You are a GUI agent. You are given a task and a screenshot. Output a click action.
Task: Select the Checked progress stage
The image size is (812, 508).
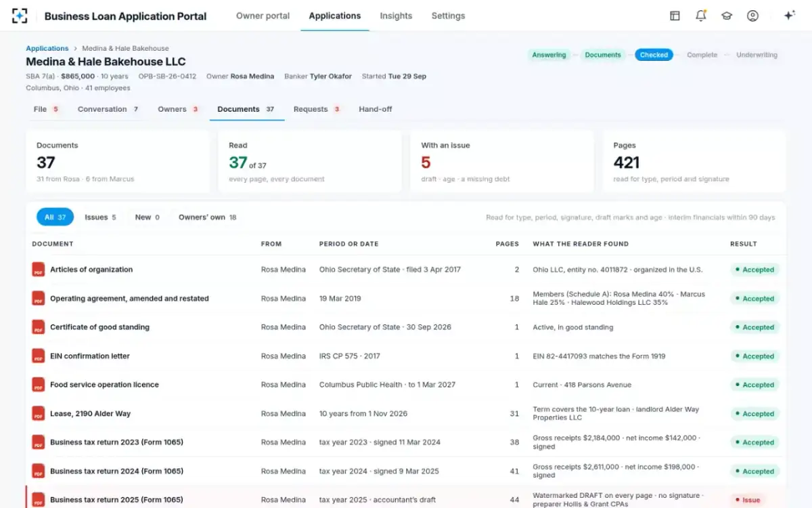(654, 55)
